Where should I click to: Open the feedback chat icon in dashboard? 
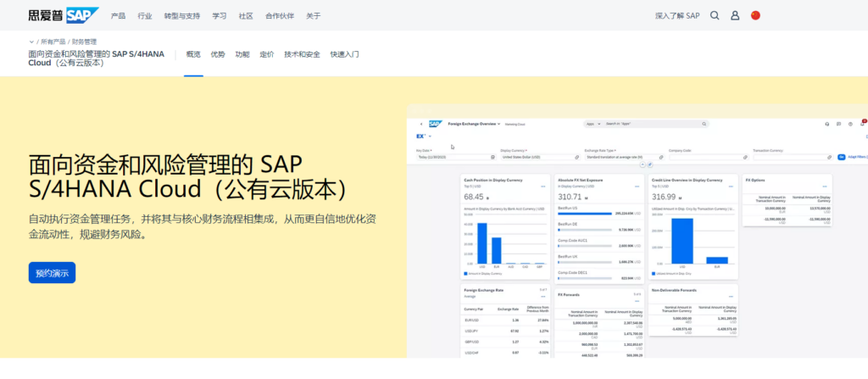click(x=838, y=124)
